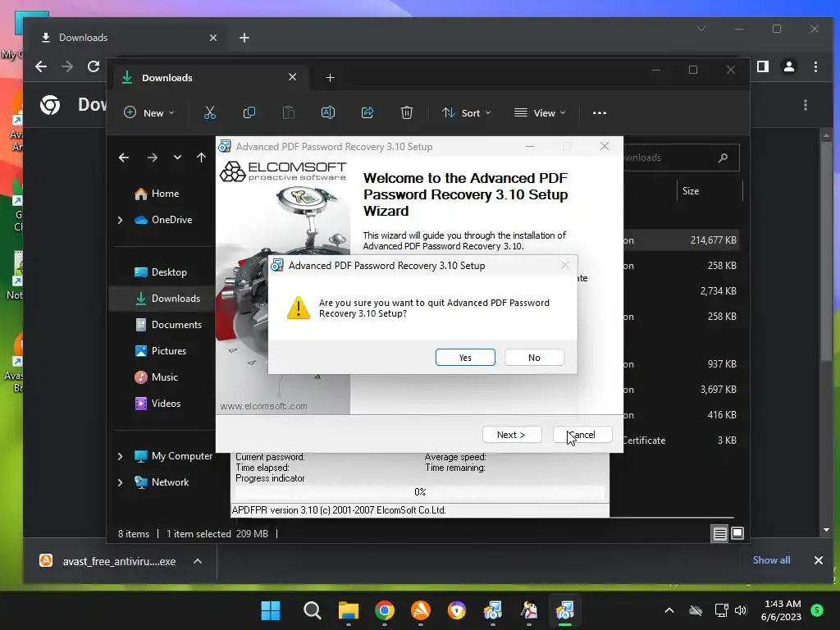This screenshot has width=840, height=630.
Task: Expand the My Computer tree node
Action: click(120, 456)
